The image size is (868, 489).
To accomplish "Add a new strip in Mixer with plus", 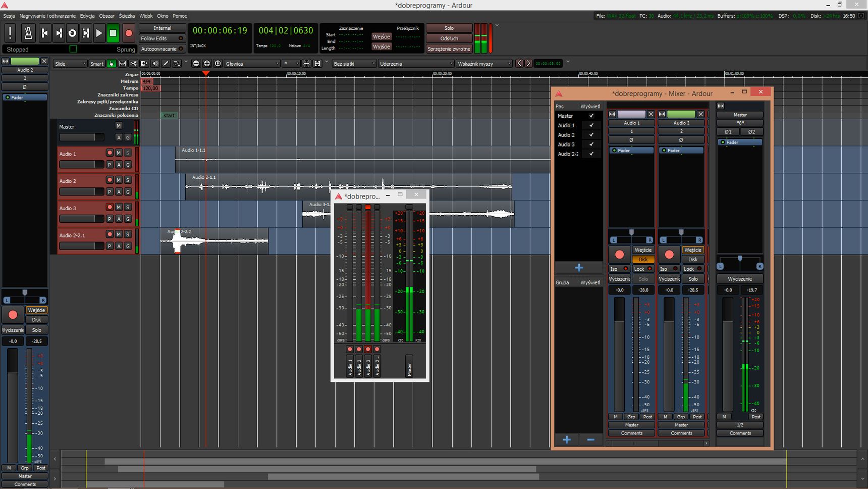I will [579, 267].
